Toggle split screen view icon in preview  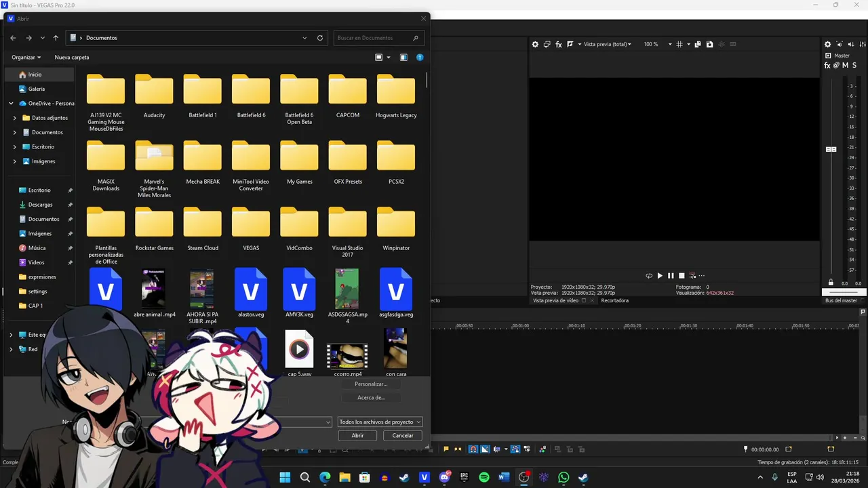pos(570,44)
